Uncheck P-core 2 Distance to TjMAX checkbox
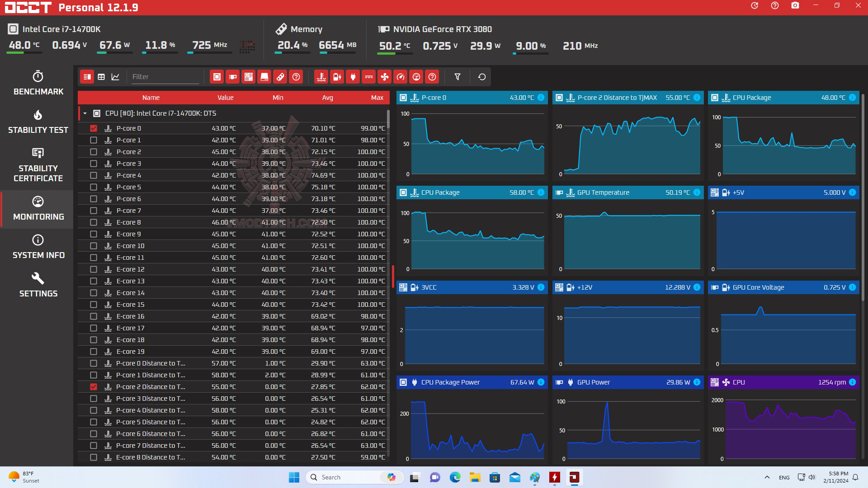Image resolution: width=868 pixels, height=488 pixels. pyautogui.click(x=94, y=387)
